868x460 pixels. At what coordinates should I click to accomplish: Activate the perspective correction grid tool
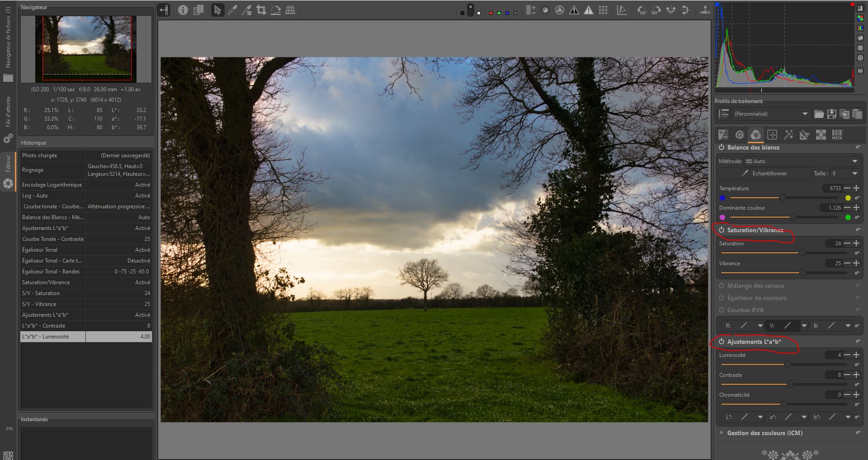(290, 10)
